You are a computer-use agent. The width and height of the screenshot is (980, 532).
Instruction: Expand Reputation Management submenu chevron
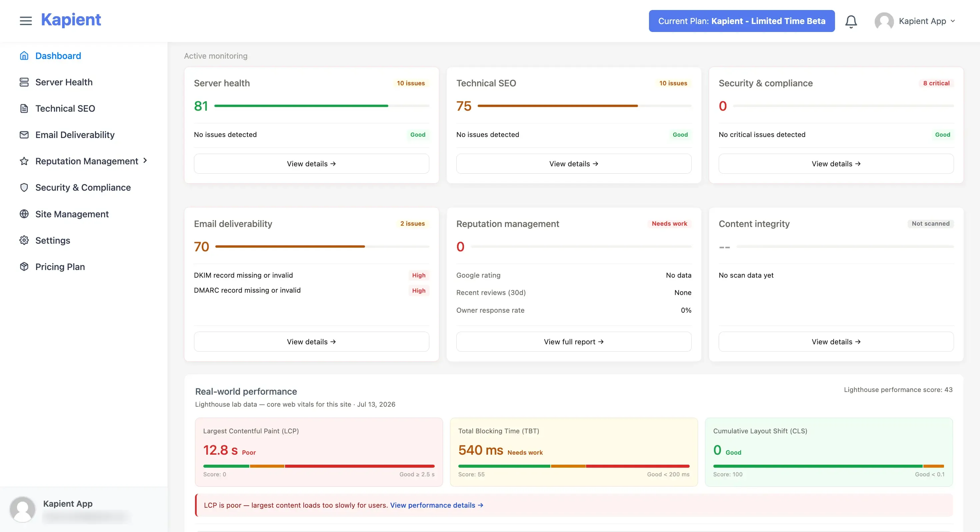145,161
